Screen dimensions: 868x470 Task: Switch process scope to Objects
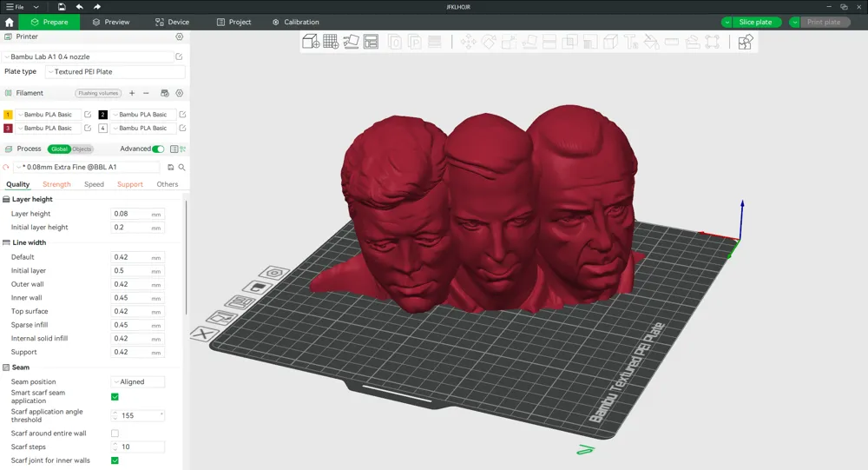(x=82, y=149)
